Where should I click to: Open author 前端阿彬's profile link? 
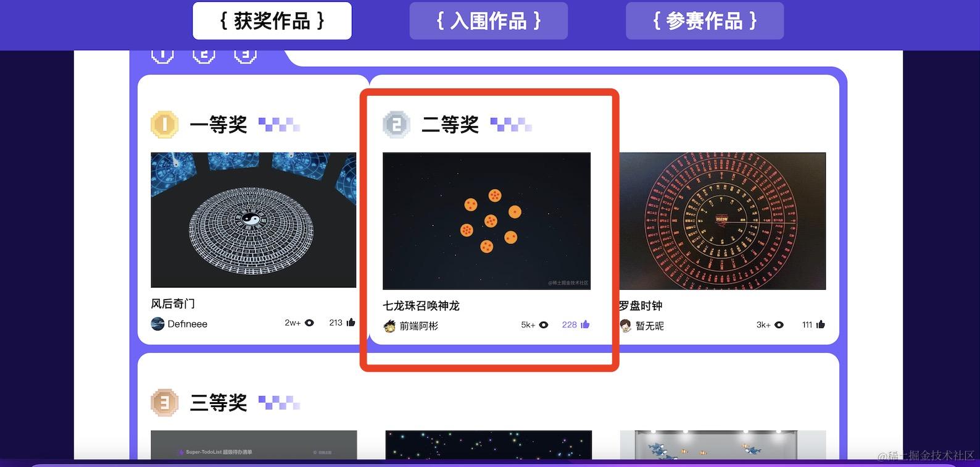pyautogui.click(x=418, y=326)
